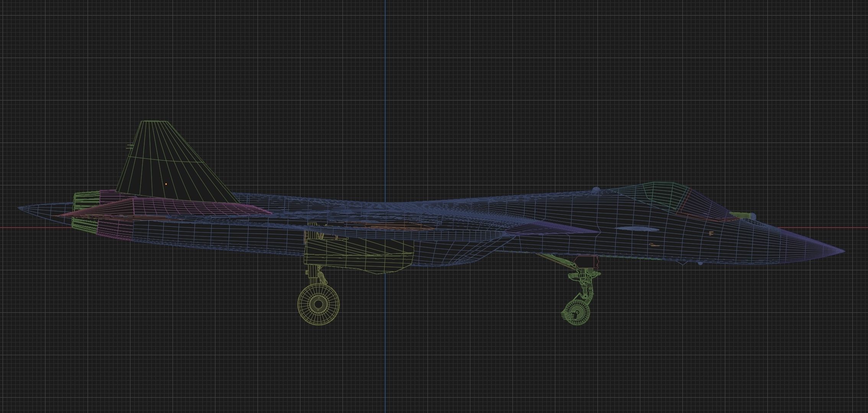Click the dark nose gear bay door panel
Viewport: 868px width, 413px height.
(x=586, y=262)
